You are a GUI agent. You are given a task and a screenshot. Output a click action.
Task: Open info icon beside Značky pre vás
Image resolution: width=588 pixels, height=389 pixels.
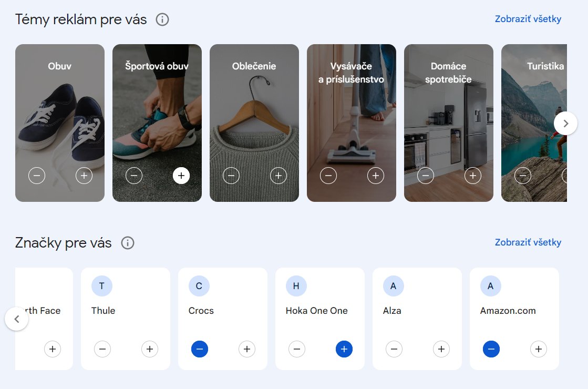[x=128, y=243]
